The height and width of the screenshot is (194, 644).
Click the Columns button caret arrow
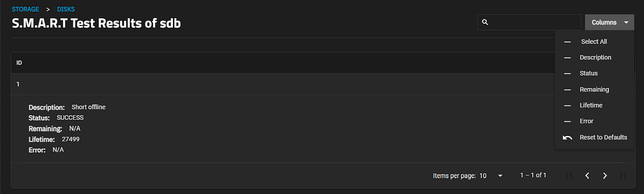626,23
